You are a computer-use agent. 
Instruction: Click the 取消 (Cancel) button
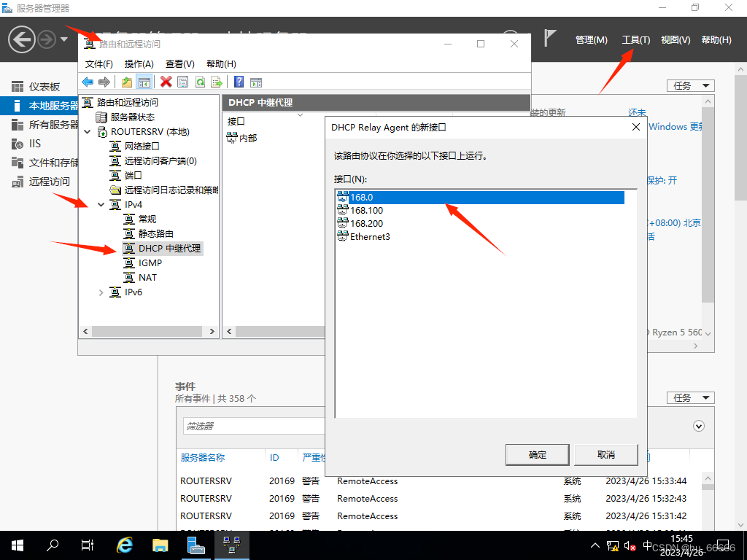click(606, 455)
